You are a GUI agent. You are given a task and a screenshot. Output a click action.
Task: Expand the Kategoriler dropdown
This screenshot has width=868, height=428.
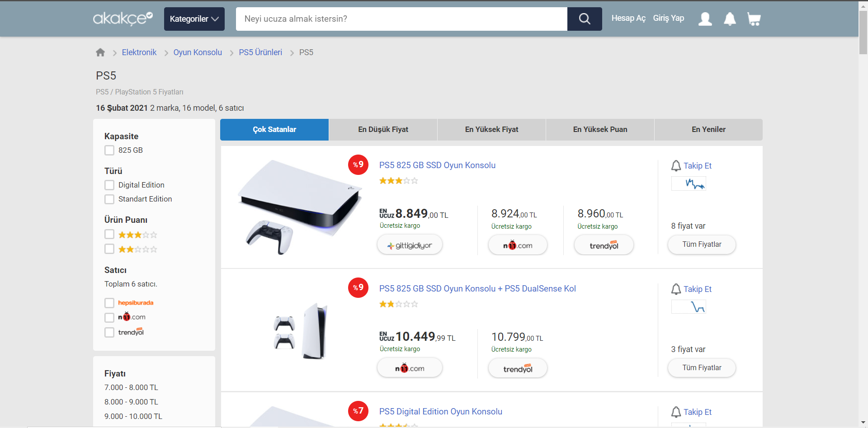[194, 19]
